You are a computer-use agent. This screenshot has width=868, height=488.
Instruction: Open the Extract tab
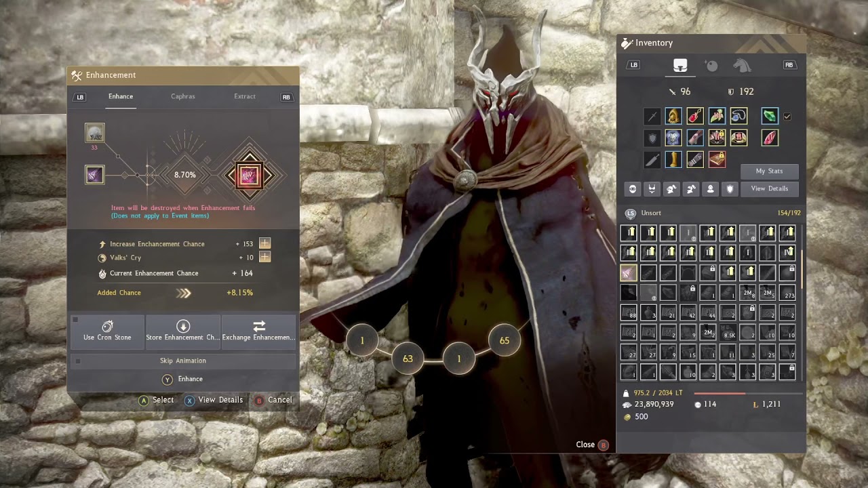pos(245,96)
